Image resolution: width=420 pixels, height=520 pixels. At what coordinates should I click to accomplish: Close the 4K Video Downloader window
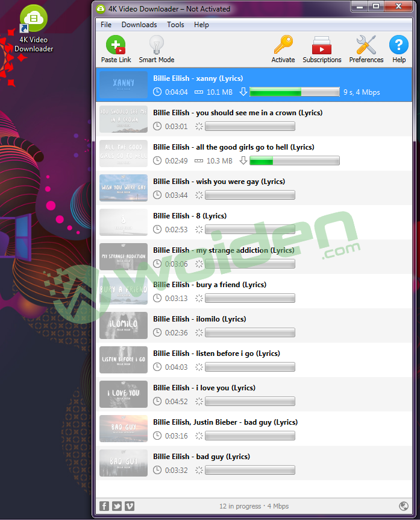pyautogui.click(x=399, y=7)
